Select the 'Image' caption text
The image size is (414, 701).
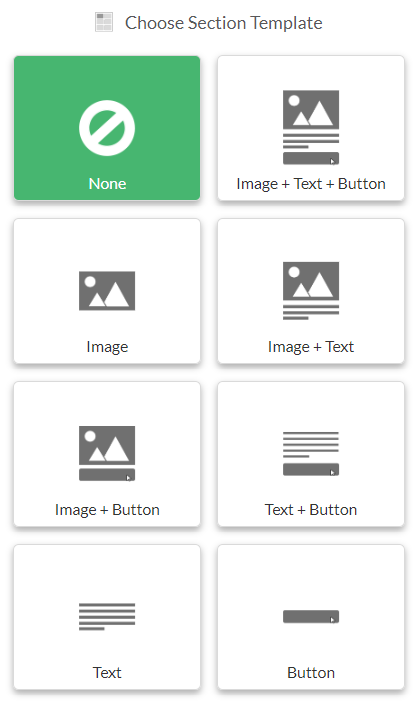coord(107,347)
